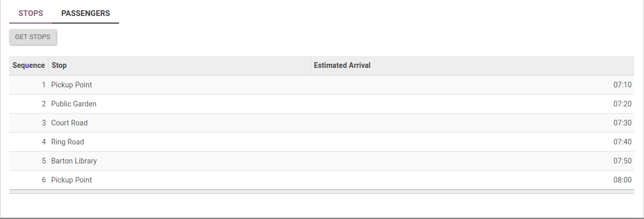Viewport: 644px width, 219px height.
Task: Select the Court Road stop
Action: click(70, 123)
